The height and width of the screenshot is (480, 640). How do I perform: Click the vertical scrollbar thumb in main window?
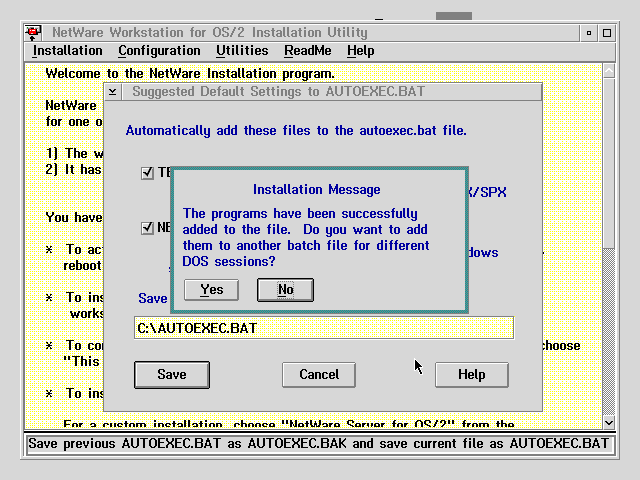609,163
